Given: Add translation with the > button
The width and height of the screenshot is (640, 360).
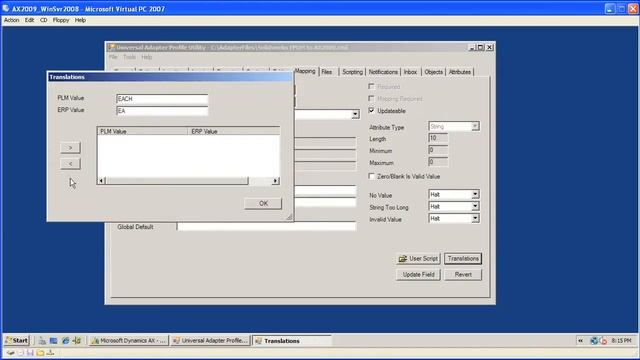Looking at the screenshot, I should click(70, 147).
